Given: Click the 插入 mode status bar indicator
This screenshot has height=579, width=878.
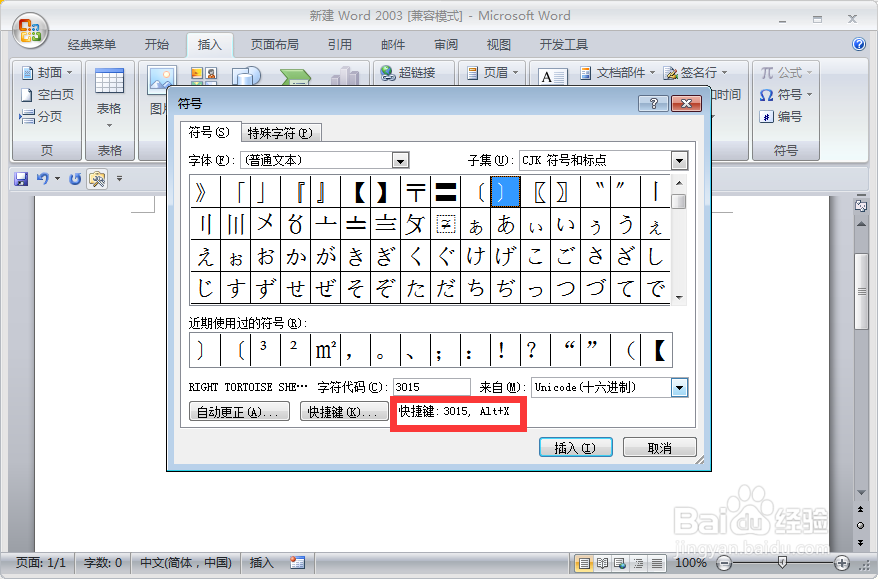Looking at the screenshot, I should (x=261, y=563).
